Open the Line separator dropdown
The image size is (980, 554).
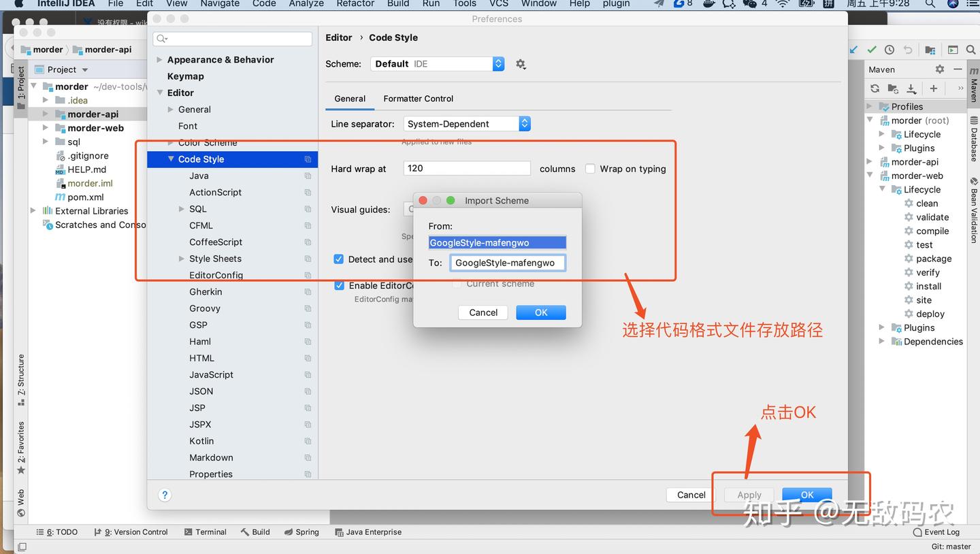[467, 124]
